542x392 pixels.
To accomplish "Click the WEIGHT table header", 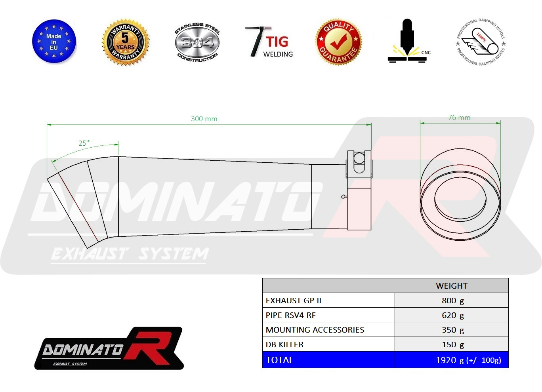I will pyautogui.click(x=452, y=286).
